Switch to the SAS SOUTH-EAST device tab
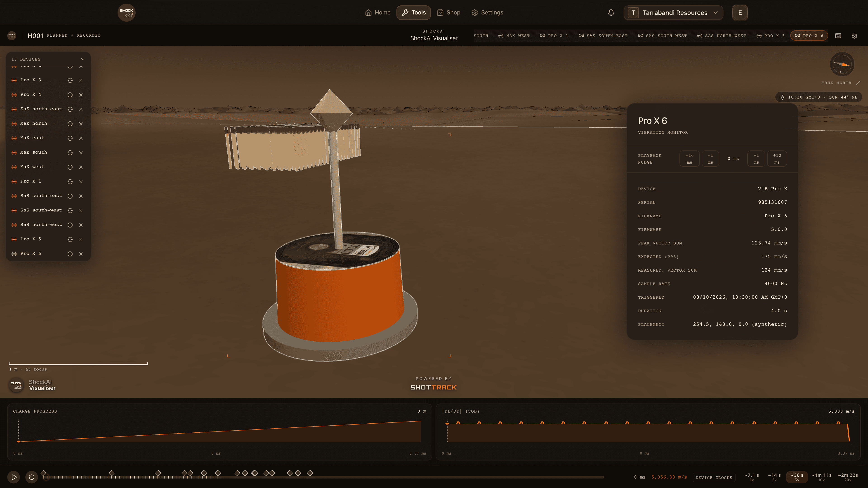The height and width of the screenshot is (488, 868). coord(603,36)
